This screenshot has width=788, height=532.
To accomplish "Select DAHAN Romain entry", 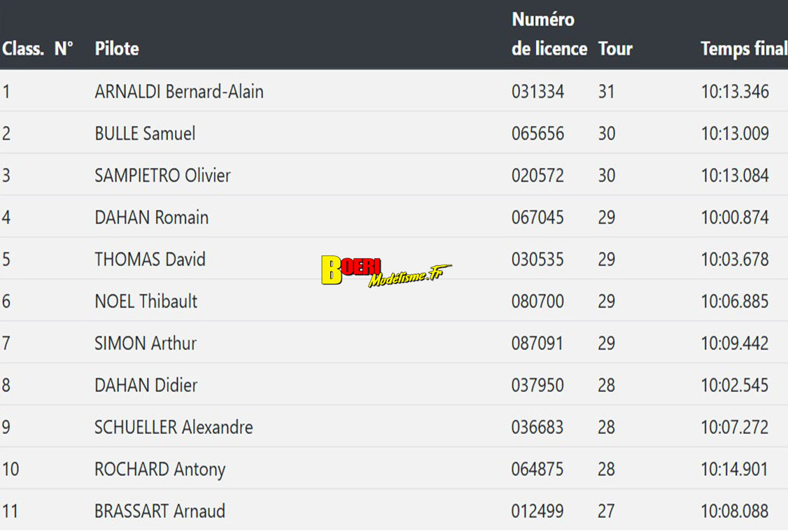I will [x=151, y=218].
